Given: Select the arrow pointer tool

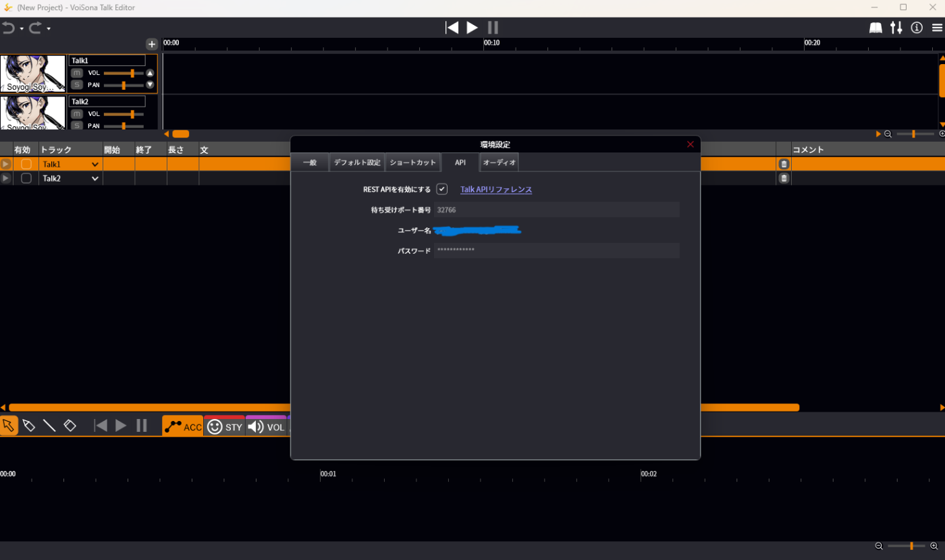Looking at the screenshot, I should pos(8,425).
